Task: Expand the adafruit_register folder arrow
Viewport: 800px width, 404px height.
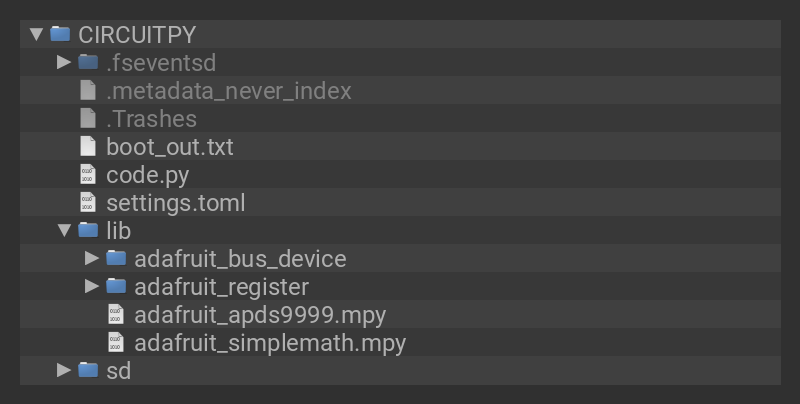Action: coord(92,286)
